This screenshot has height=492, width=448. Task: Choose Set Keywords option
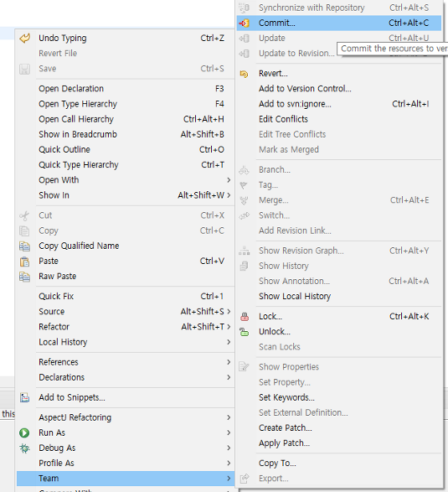click(339, 397)
